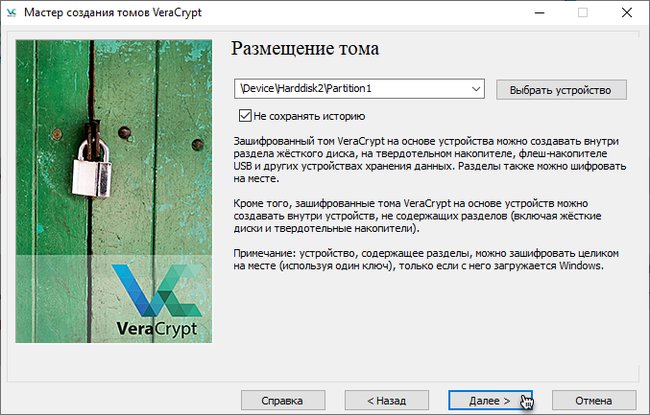The image size is (650, 415).
Task: Click the paragraph starting 'Зашифрованный том VeraCrypt'
Action: 429,160
